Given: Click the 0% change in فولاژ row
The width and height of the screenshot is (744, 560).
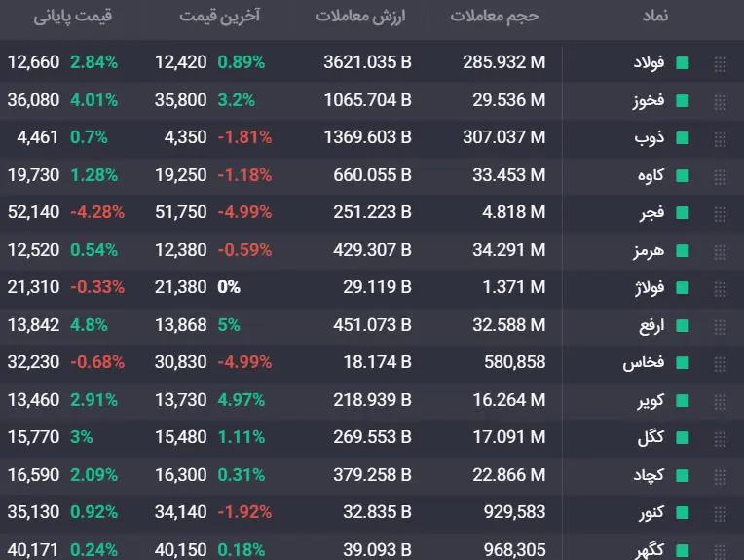Looking at the screenshot, I should tap(229, 287).
